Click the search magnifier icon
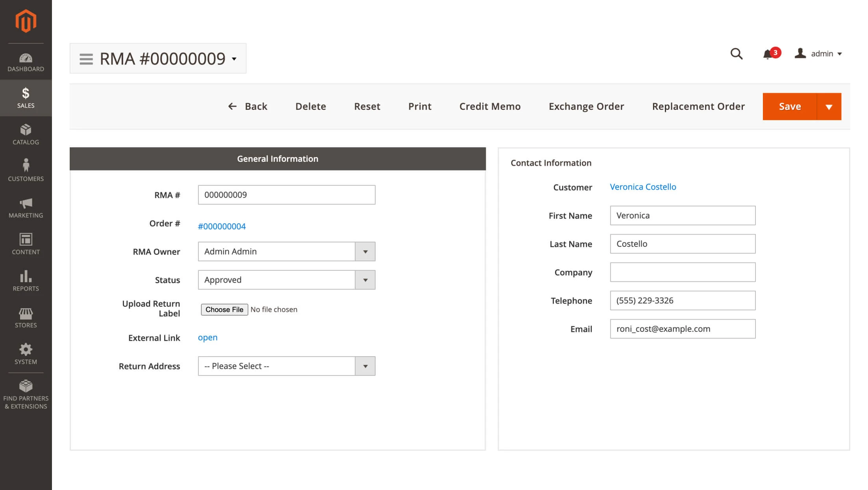The width and height of the screenshot is (868, 490). click(736, 54)
